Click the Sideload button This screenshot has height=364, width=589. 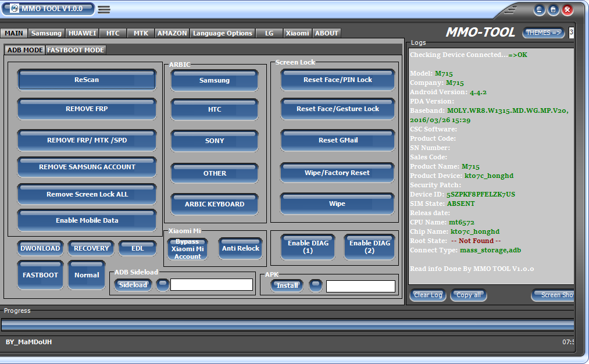coord(133,285)
